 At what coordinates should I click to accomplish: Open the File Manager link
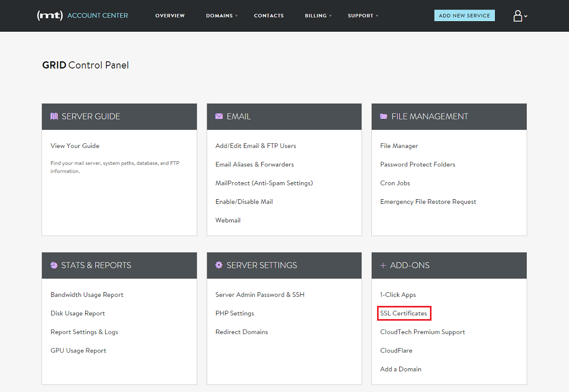click(x=399, y=146)
